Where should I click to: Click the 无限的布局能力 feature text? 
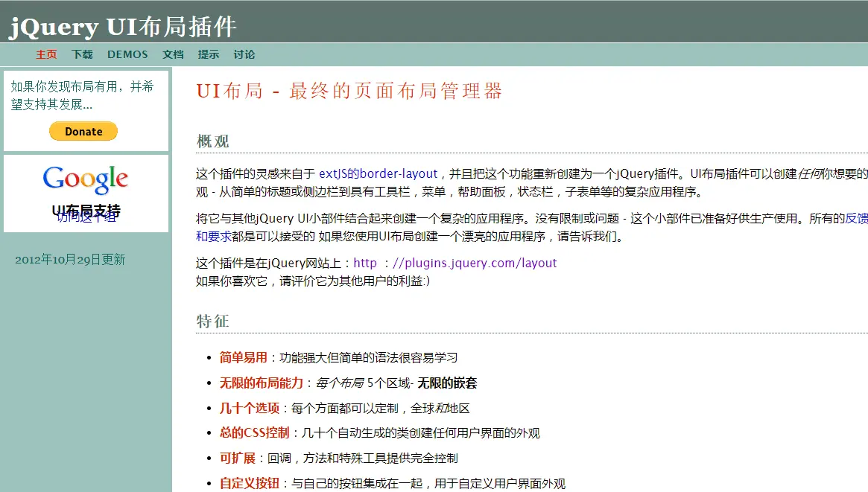click(x=262, y=383)
